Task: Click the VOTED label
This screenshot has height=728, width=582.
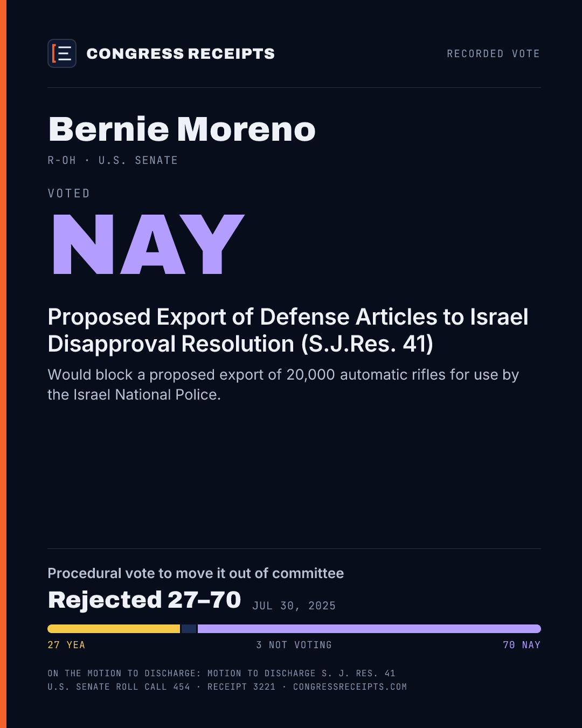Action: coord(68,193)
